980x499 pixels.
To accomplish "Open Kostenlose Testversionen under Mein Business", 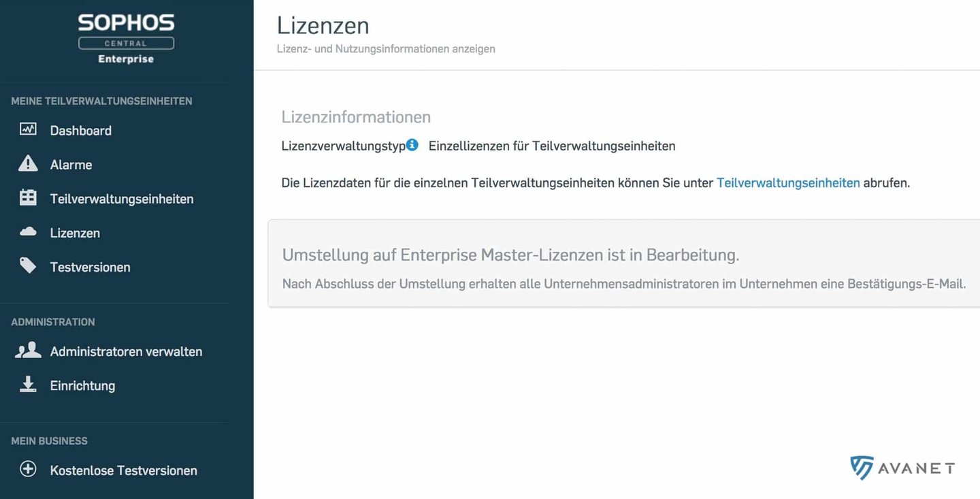I will (x=124, y=470).
